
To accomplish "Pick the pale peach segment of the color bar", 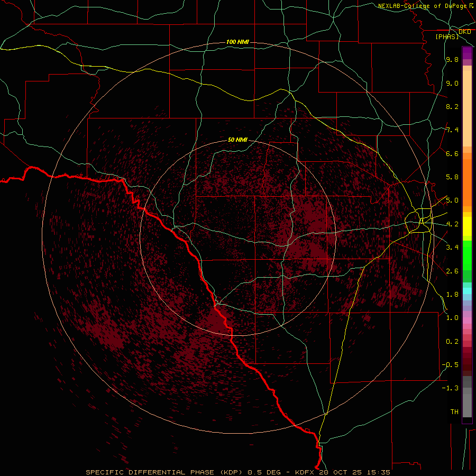I will pyautogui.click(x=467, y=108).
